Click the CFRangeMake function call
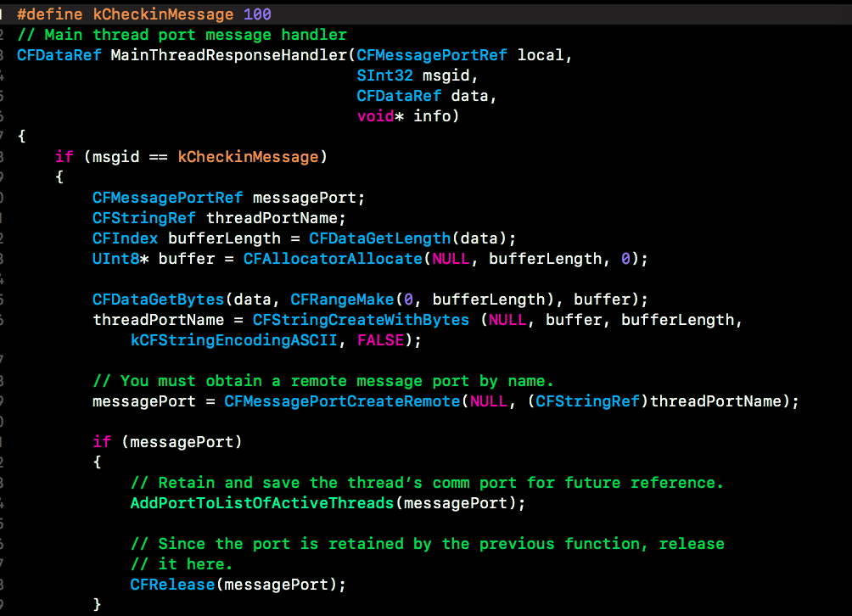The height and width of the screenshot is (616, 852). pyautogui.click(x=342, y=300)
